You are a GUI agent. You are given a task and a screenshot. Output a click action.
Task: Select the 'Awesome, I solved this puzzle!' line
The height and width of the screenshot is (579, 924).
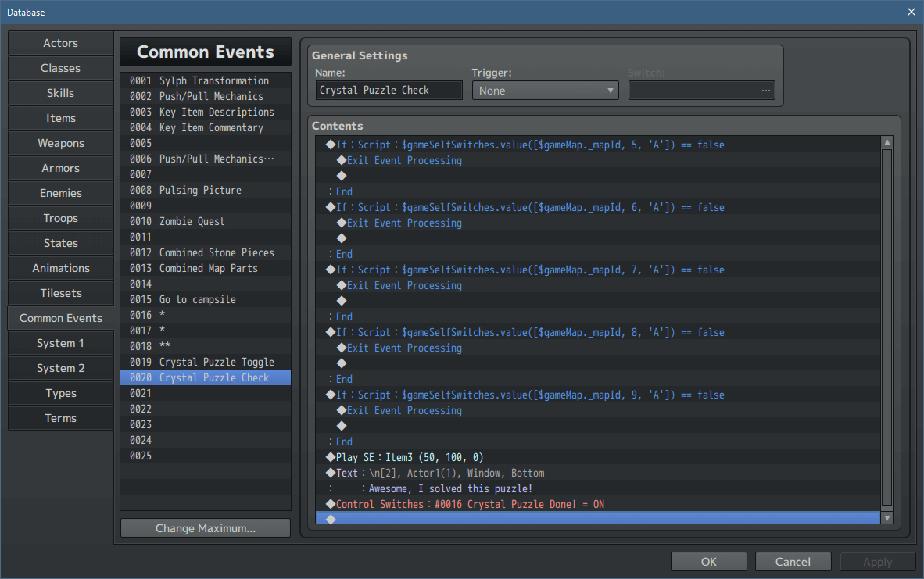coord(598,488)
